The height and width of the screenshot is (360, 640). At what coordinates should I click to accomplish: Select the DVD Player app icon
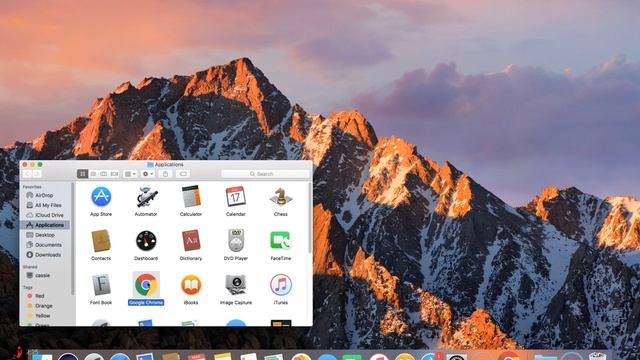pos(236,241)
